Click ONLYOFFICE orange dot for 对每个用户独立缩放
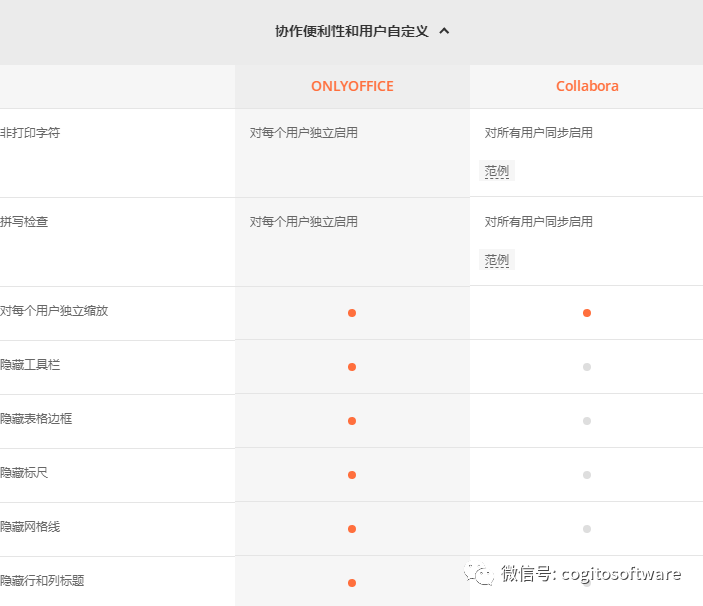 point(352,313)
